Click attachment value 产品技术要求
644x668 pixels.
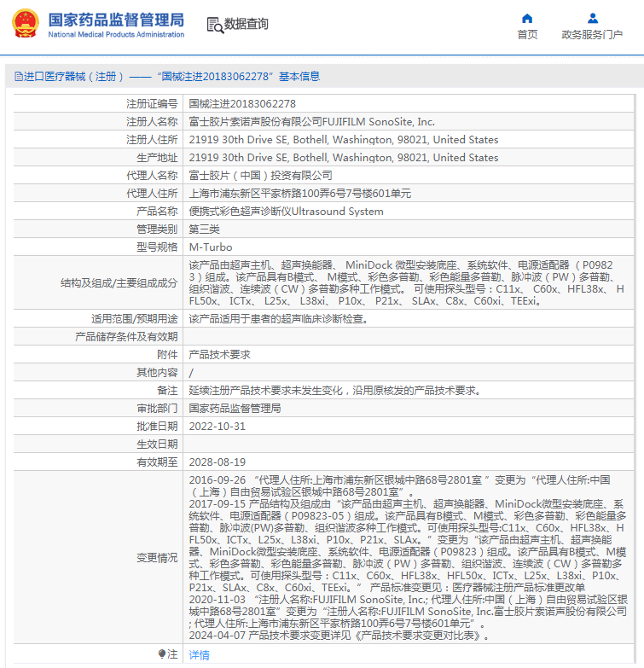[x=220, y=354]
